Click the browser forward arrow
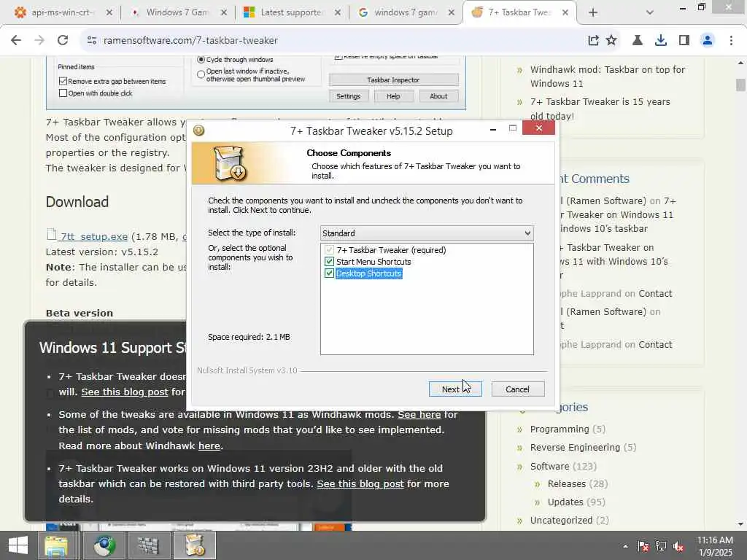The height and width of the screenshot is (560, 747). tap(39, 41)
